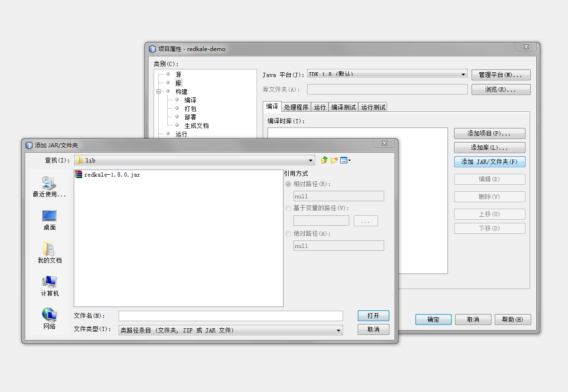Go to 最近使用 recent items shortcut

click(x=49, y=186)
